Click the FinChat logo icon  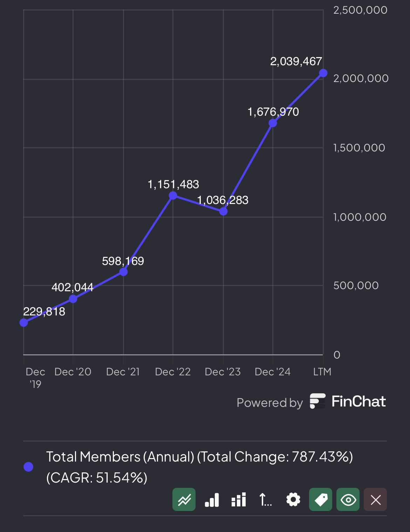317,401
